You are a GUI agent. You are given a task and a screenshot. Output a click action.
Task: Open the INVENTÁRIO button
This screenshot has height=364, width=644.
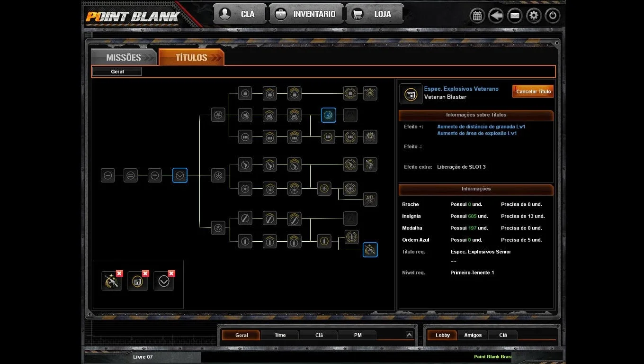click(306, 14)
